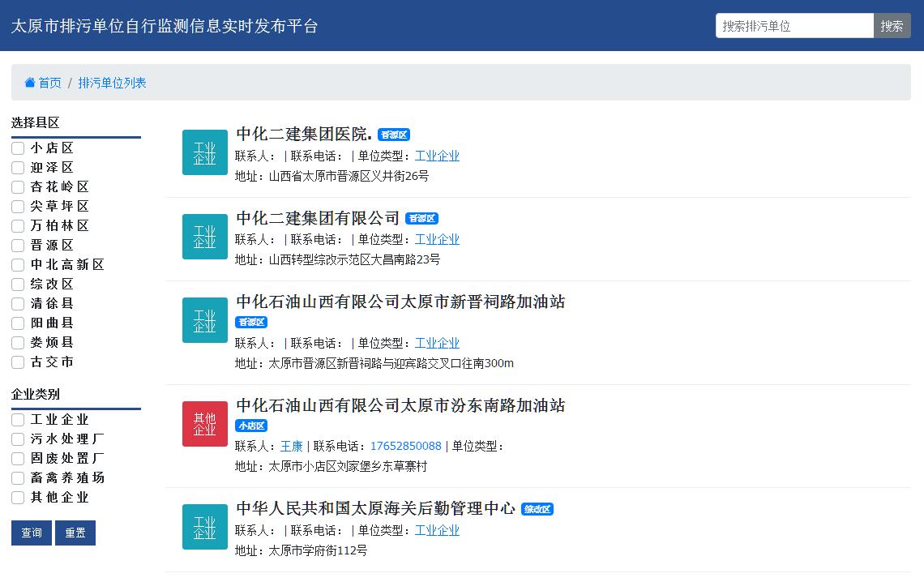Check the 小店区 district checkbox

coord(18,148)
